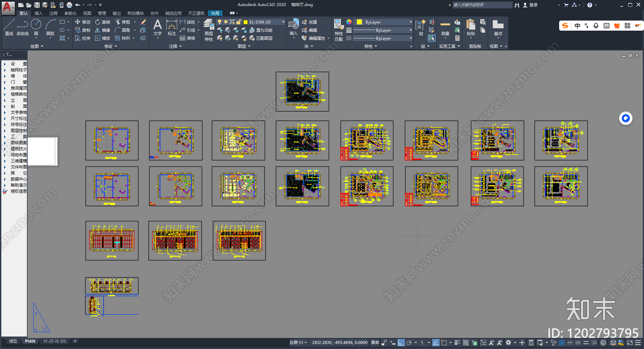This screenshot has height=349, width=644.
Task: Select the 镜像 mirror tool
Action: pos(103,30)
